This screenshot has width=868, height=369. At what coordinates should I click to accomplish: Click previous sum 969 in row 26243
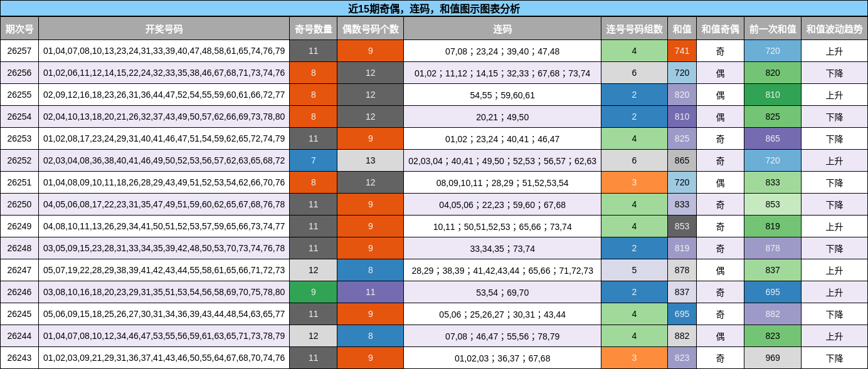click(x=773, y=358)
